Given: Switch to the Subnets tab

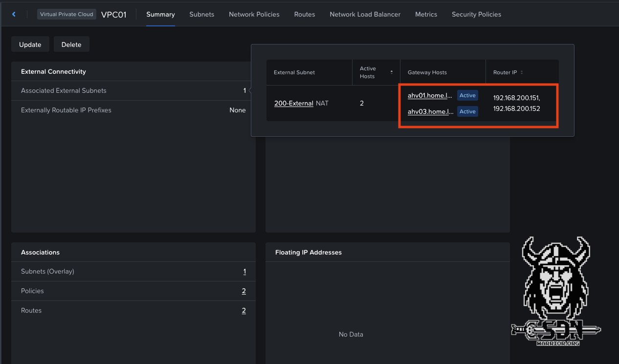Looking at the screenshot, I should (x=201, y=14).
